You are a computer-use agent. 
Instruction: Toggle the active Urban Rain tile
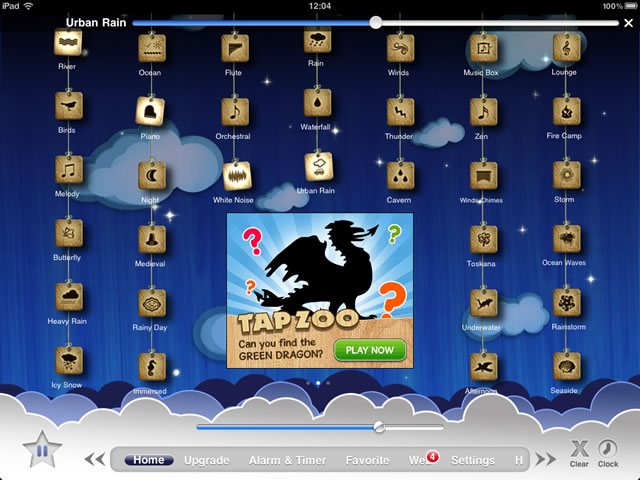tap(319, 167)
